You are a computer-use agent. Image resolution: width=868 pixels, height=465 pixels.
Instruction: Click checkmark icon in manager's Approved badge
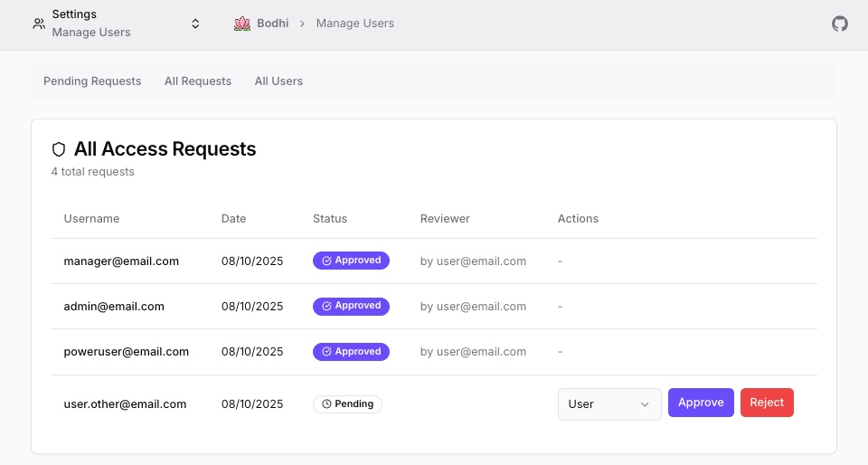coord(326,261)
